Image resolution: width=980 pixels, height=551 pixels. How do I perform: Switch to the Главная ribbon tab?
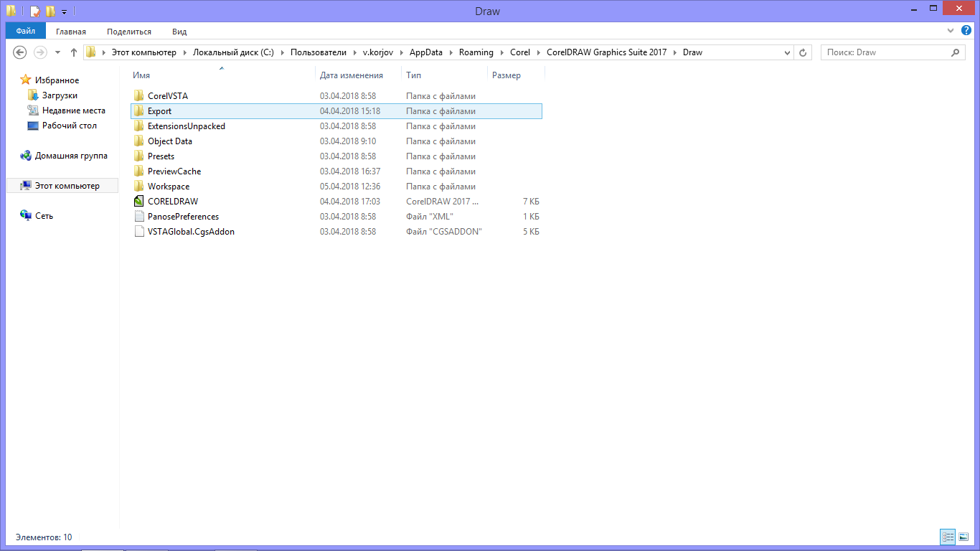tap(71, 32)
